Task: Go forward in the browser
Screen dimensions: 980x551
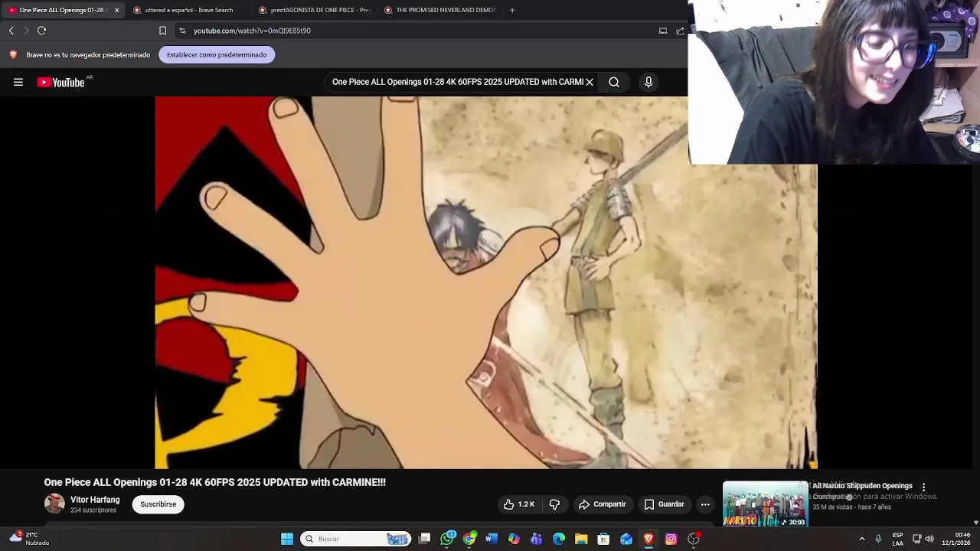Action: 26,31
